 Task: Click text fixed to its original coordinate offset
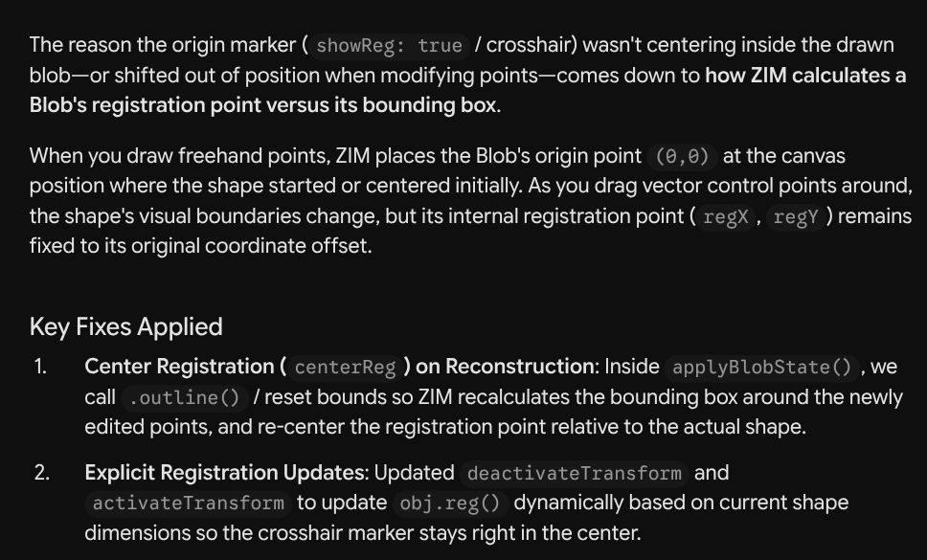[x=200, y=246]
